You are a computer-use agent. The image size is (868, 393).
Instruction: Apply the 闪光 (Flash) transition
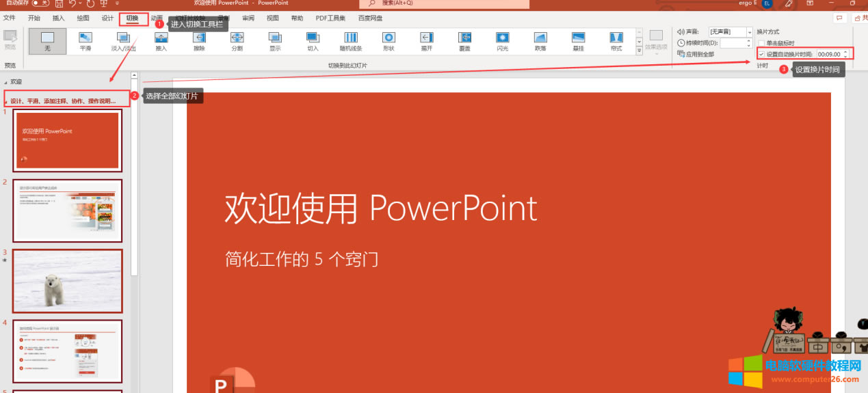[x=503, y=40]
